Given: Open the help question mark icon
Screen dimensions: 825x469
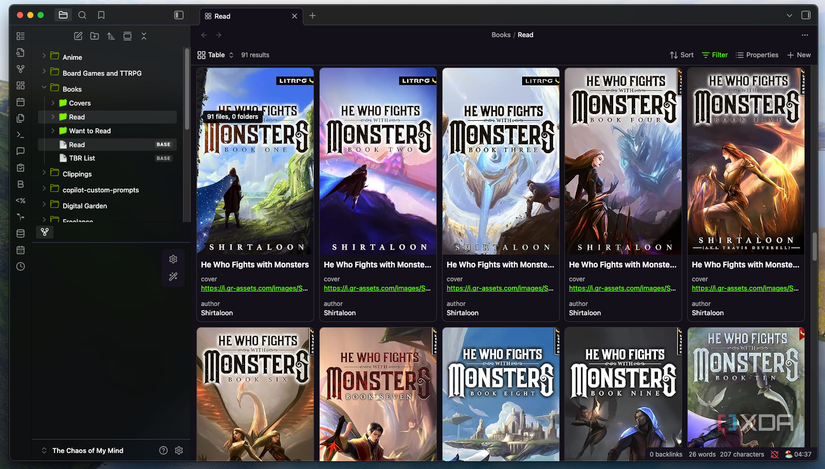Looking at the screenshot, I should point(163,451).
